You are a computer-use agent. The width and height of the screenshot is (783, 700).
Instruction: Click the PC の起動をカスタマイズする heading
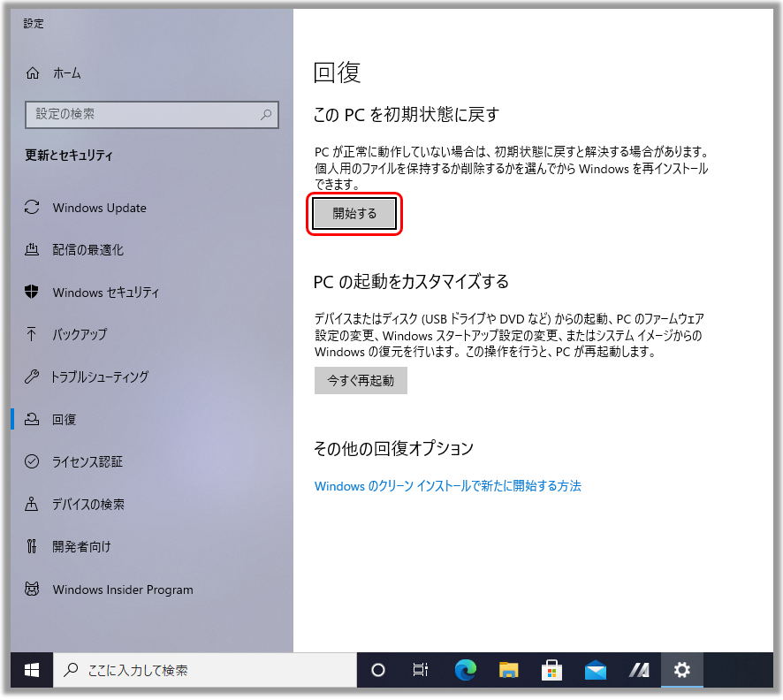tap(411, 282)
